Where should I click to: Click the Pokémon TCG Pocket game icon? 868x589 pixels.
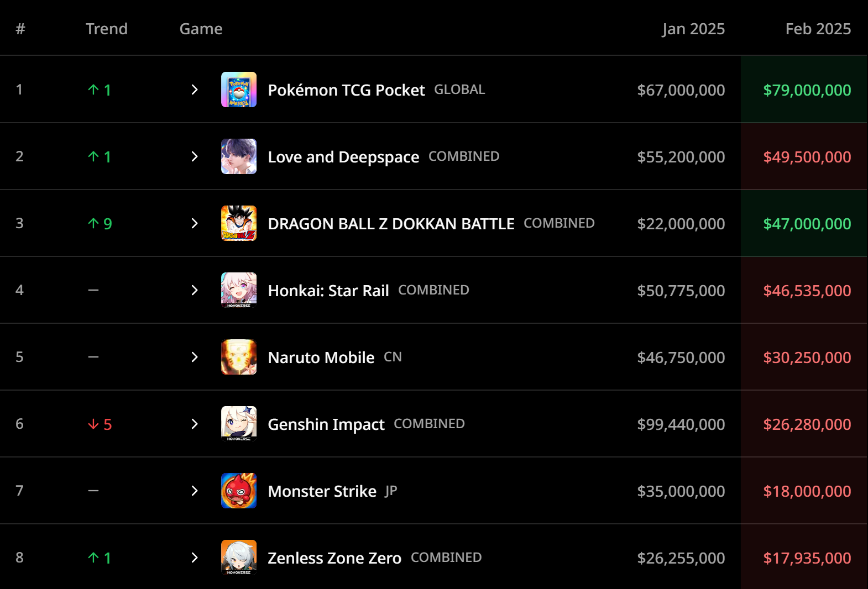pyautogui.click(x=239, y=90)
